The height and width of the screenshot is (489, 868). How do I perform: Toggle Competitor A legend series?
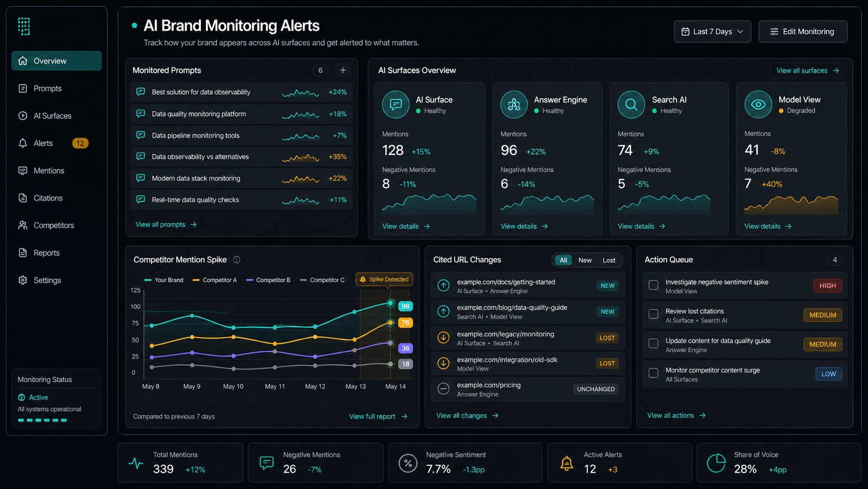point(214,280)
